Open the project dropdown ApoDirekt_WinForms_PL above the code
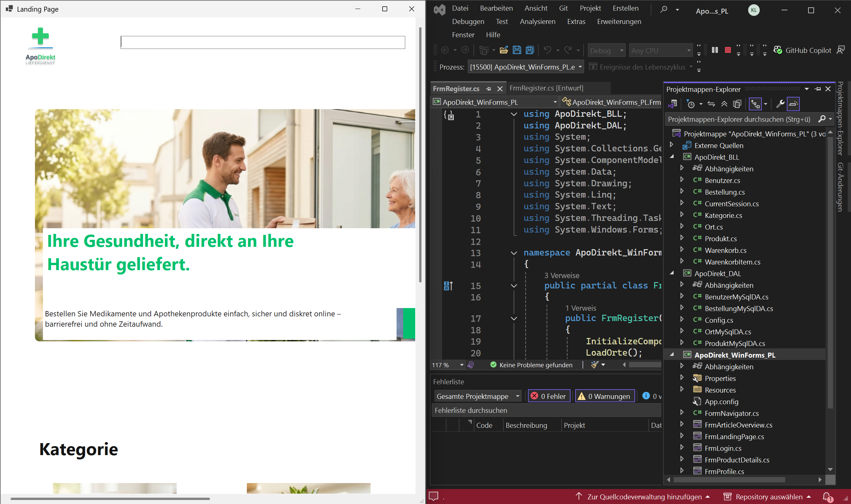851x504 pixels. pos(495,102)
